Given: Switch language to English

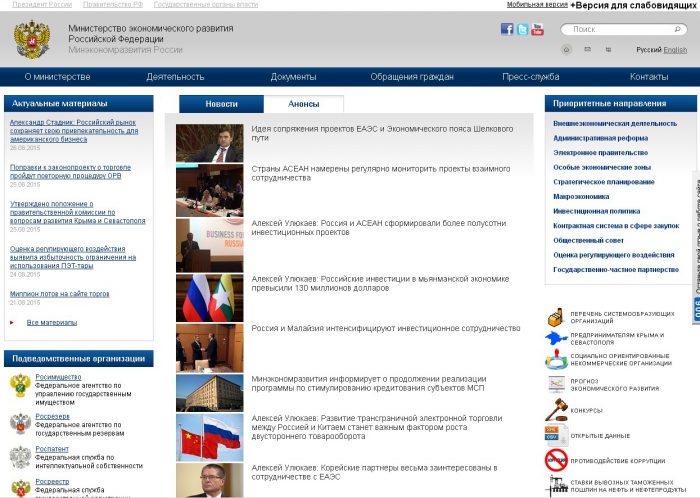Looking at the screenshot, I should pyautogui.click(x=675, y=50).
